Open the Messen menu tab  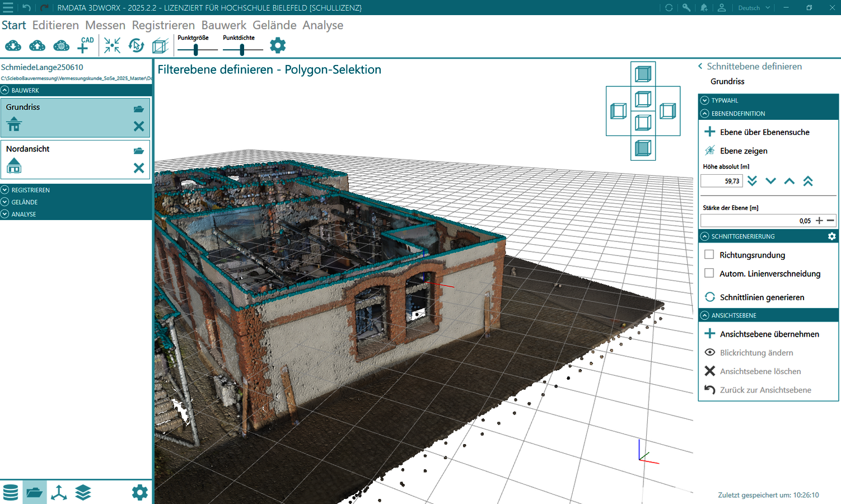(105, 25)
